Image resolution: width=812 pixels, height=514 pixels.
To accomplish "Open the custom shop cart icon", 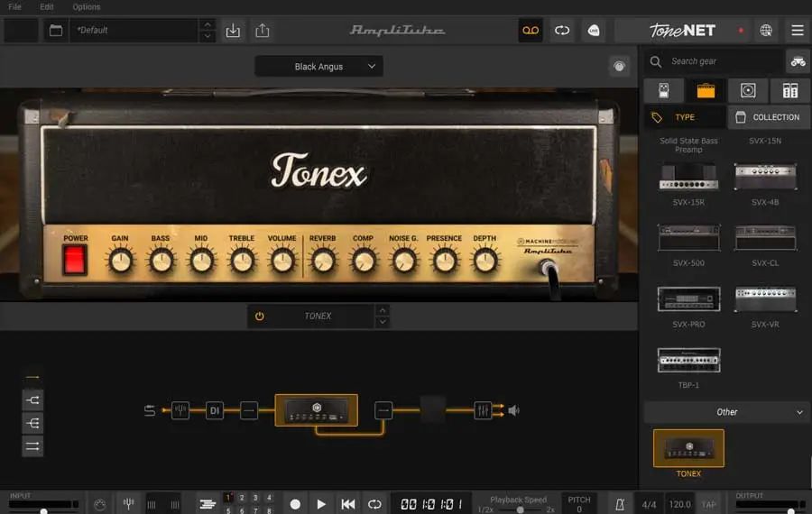I will [x=798, y=61].
